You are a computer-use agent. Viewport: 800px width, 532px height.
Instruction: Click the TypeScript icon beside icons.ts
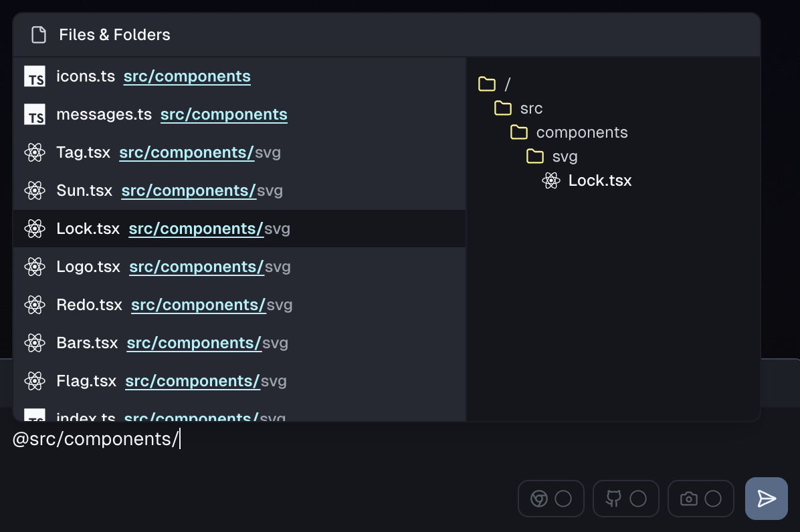point(35,77)
